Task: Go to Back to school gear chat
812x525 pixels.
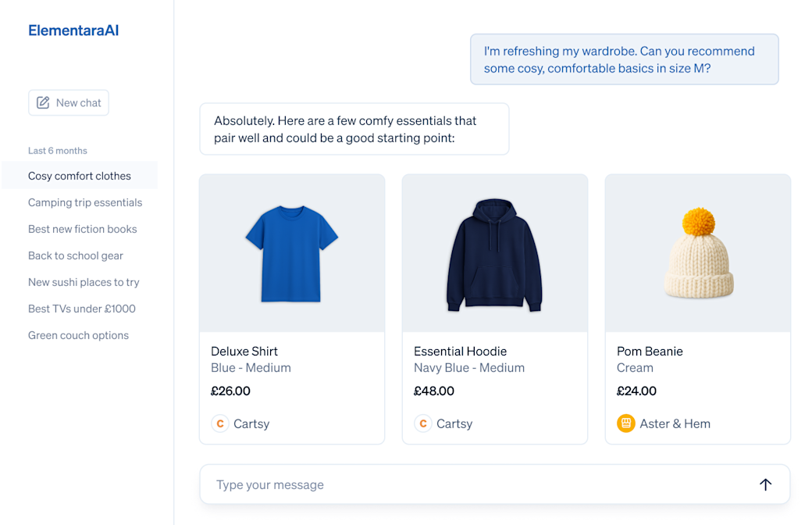Action: point(76,255)
